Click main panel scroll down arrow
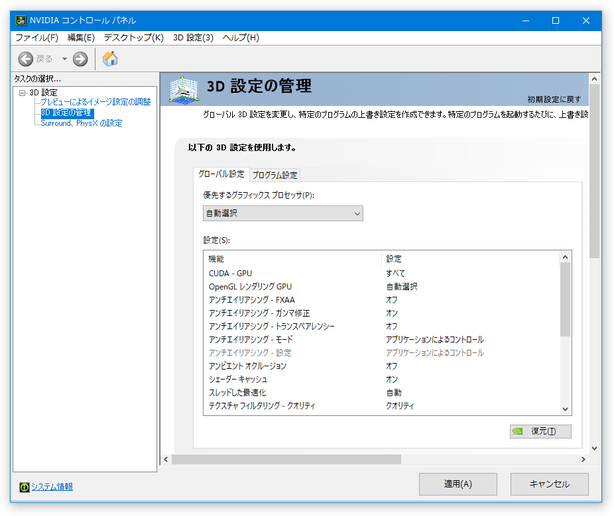This screenshot has height=516, width=614. pos(594,448)
